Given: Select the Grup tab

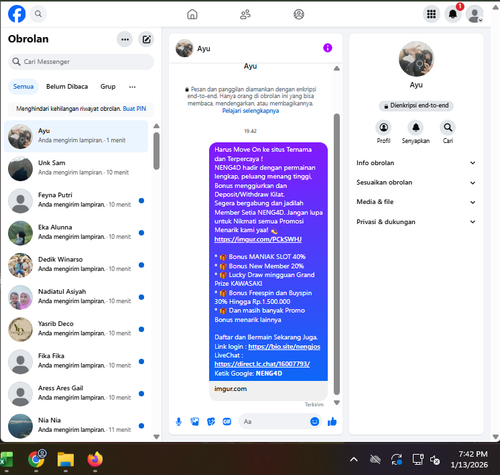Looking at the screenshot, I should point(108,87).
